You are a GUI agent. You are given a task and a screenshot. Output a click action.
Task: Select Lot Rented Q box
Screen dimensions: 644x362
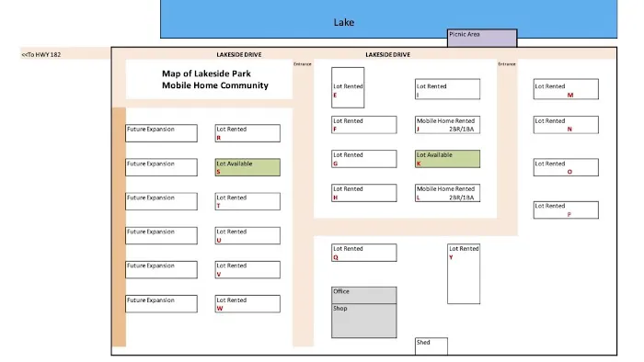click(364, 253)
